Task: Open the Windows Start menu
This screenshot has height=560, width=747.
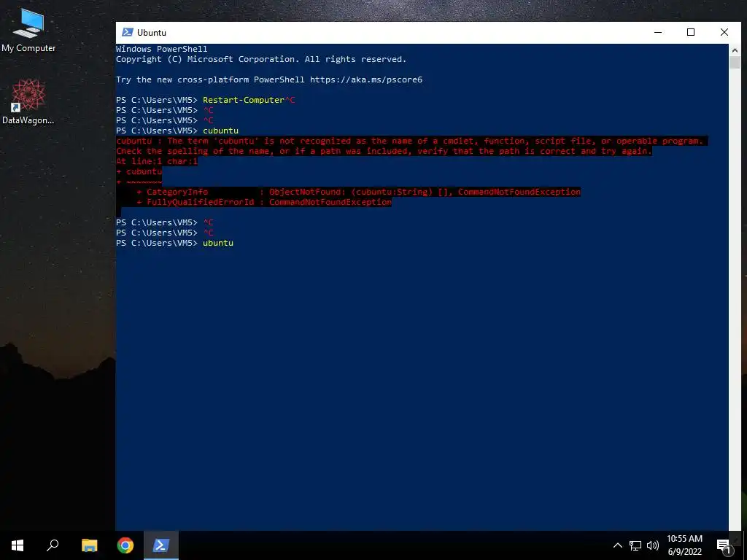Action: click(18, 545)
